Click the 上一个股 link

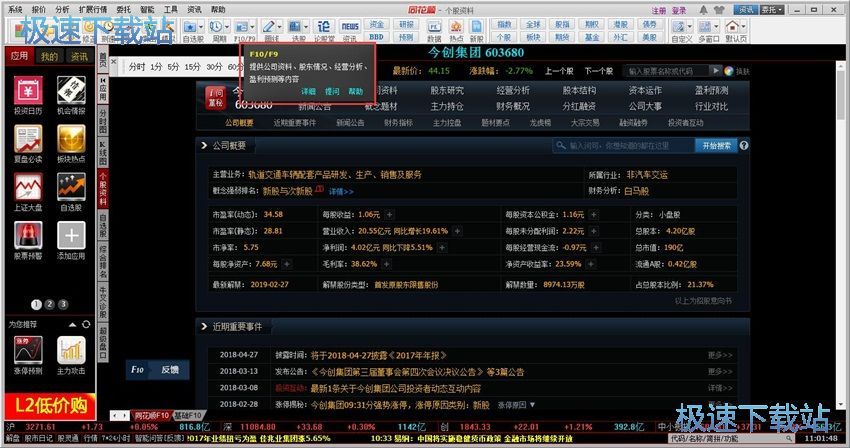click(x=559, y=71)
